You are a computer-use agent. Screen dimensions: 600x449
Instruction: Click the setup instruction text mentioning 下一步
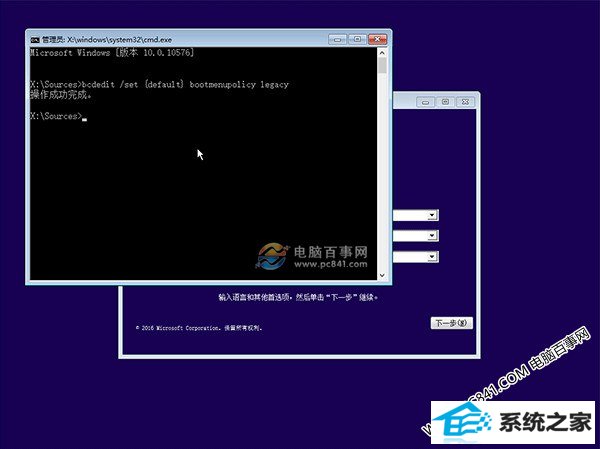[x=298, y=297]
